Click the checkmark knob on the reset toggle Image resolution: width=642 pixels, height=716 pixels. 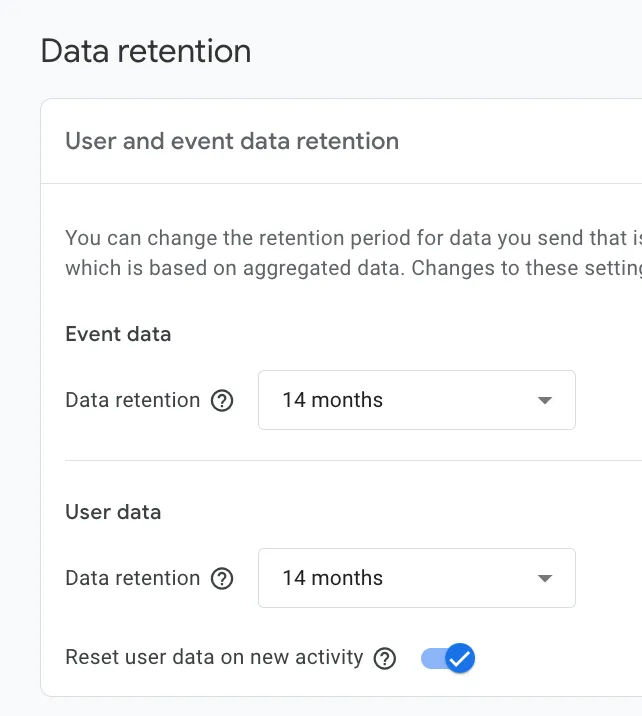pyautogui.click(x=460, y=659)
